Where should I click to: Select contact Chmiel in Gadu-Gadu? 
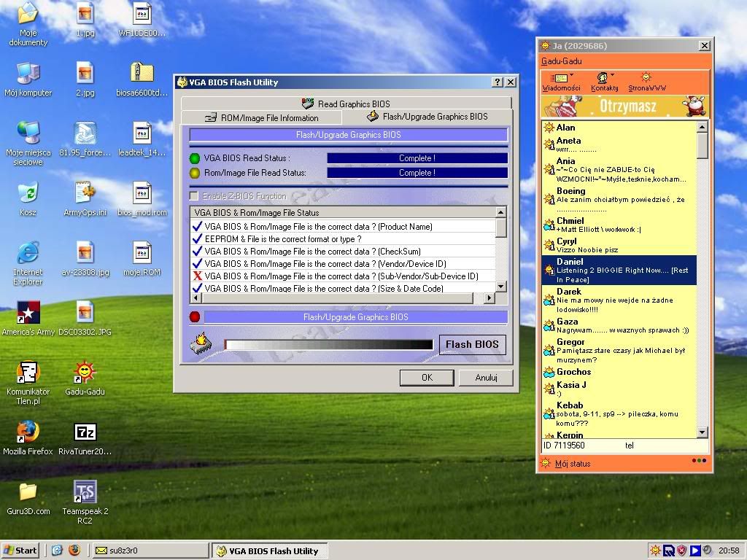click(x=619, y=225)
